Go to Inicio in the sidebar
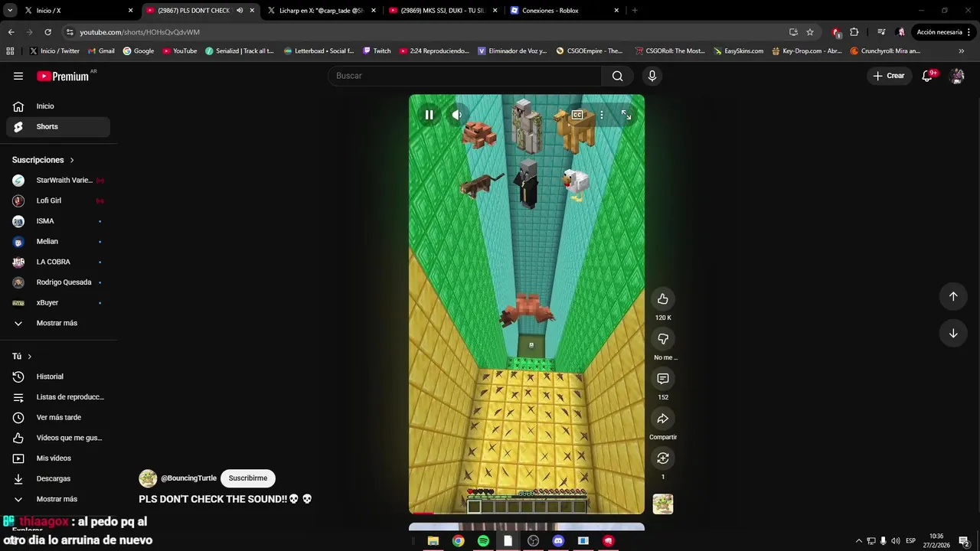The image size is (980, 551). 58,106
